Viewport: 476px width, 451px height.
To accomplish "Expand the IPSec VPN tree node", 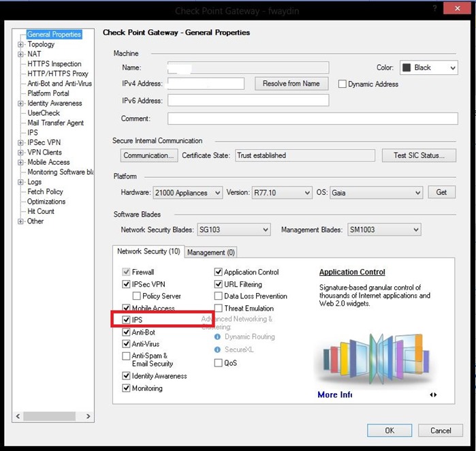I will [20, 142].
